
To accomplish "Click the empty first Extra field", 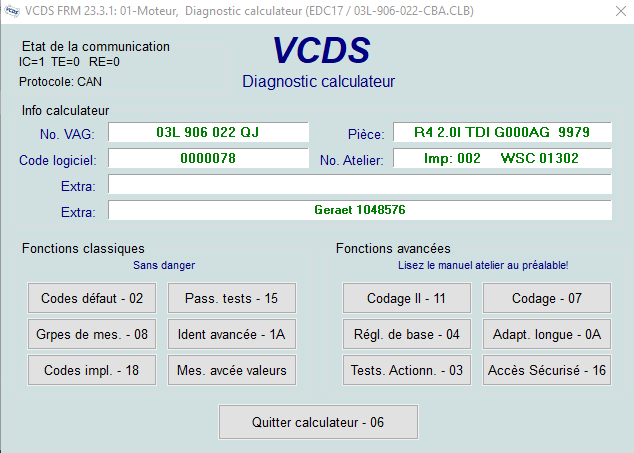I will click(x=360, y=184).
